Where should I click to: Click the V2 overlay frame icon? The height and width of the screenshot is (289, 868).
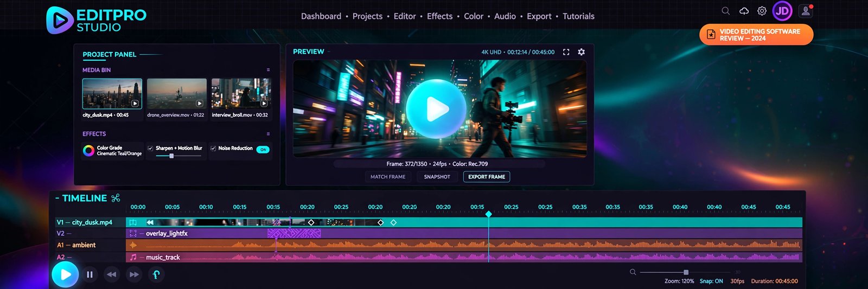pyautogui.click(x=133, y=234)
